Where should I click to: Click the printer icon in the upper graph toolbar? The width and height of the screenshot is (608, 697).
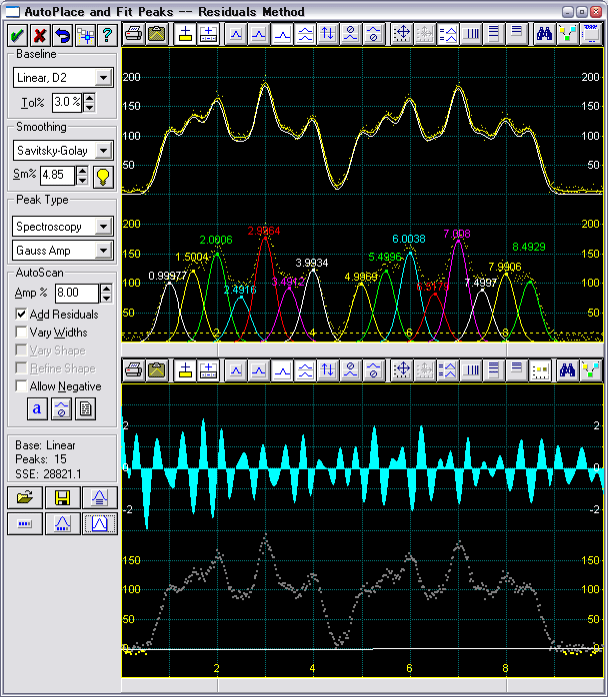coord(134,33)
